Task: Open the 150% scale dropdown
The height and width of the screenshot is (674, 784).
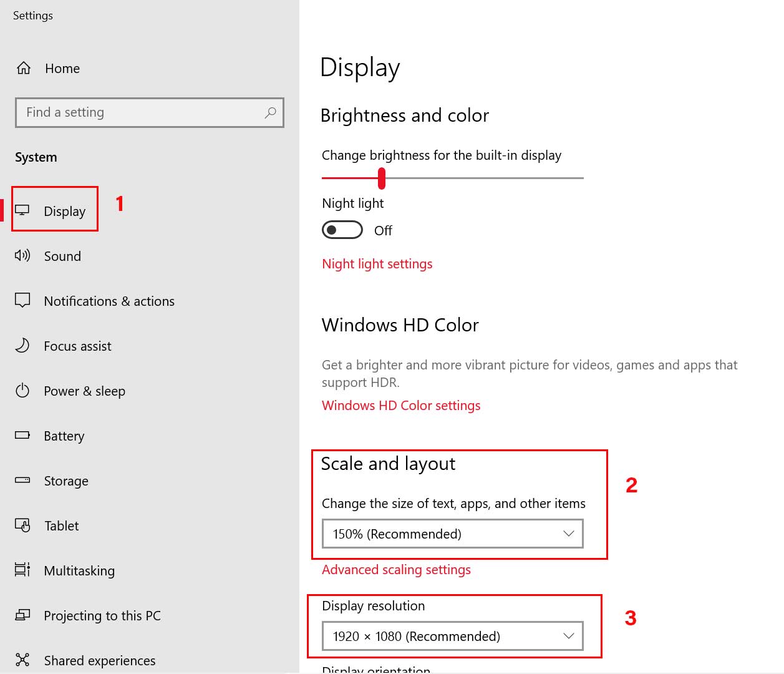Action: (x=453, y=534)
